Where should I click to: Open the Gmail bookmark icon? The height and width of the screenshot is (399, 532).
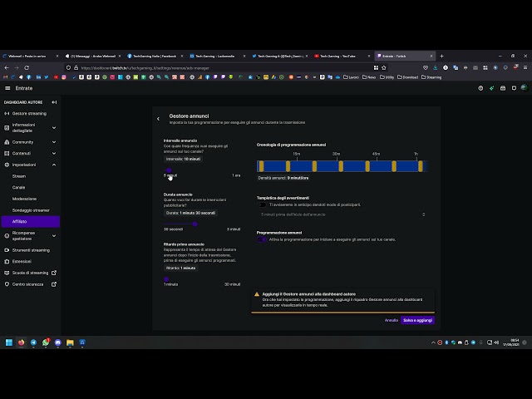[5, 77]
